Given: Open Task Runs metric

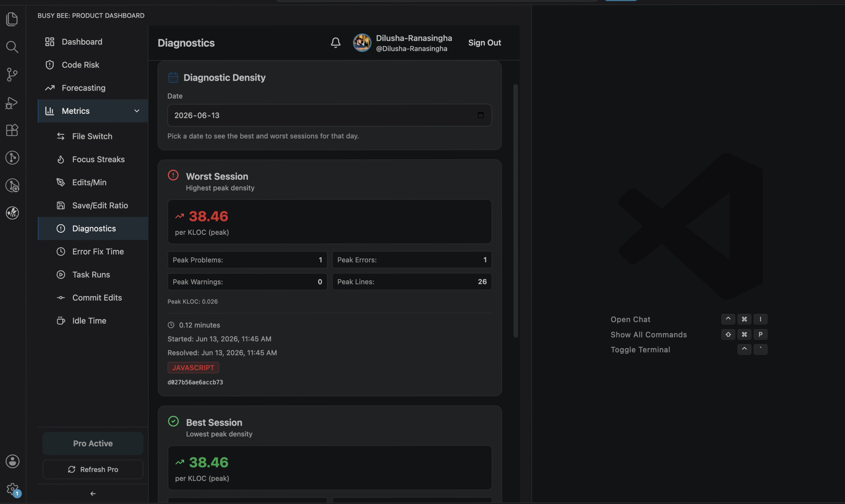Looking at the screenshot, I should (x=93, y=274).
